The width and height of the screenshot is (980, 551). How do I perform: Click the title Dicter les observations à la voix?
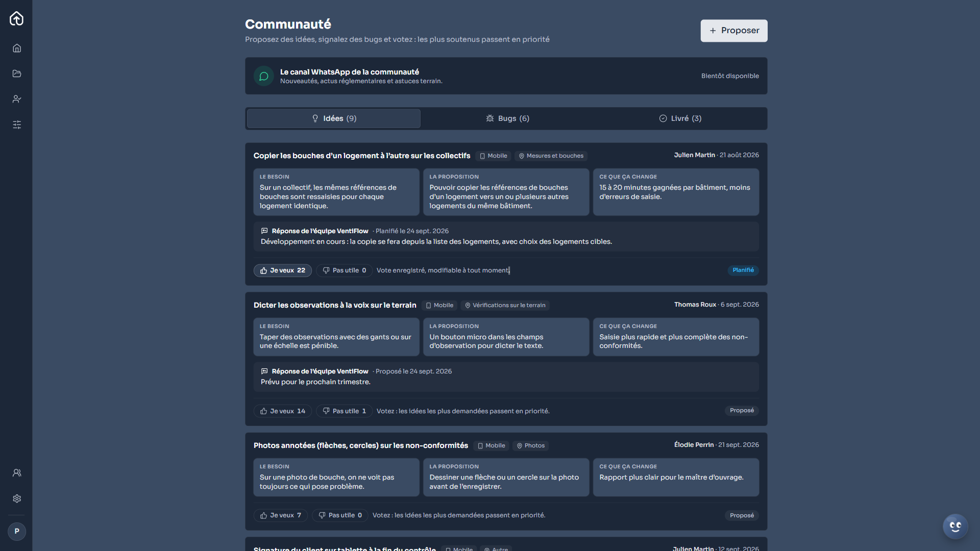point(335,305)
